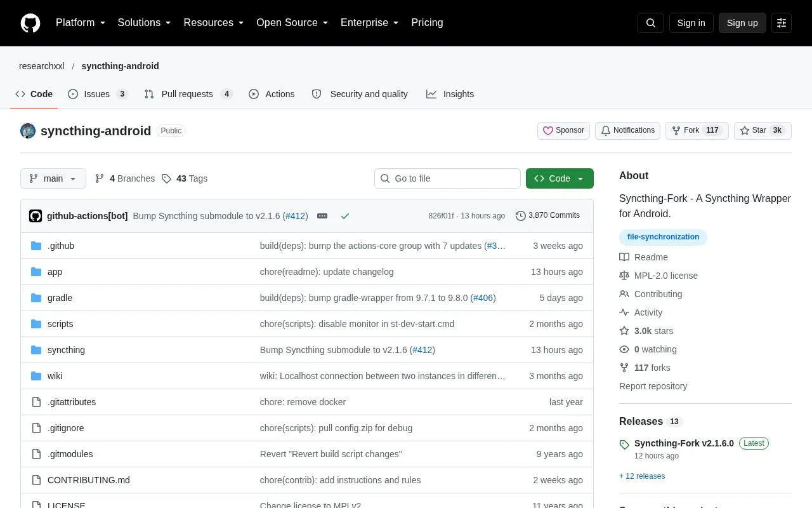Open the green Code dropdown button

click(x=560, y=178)
